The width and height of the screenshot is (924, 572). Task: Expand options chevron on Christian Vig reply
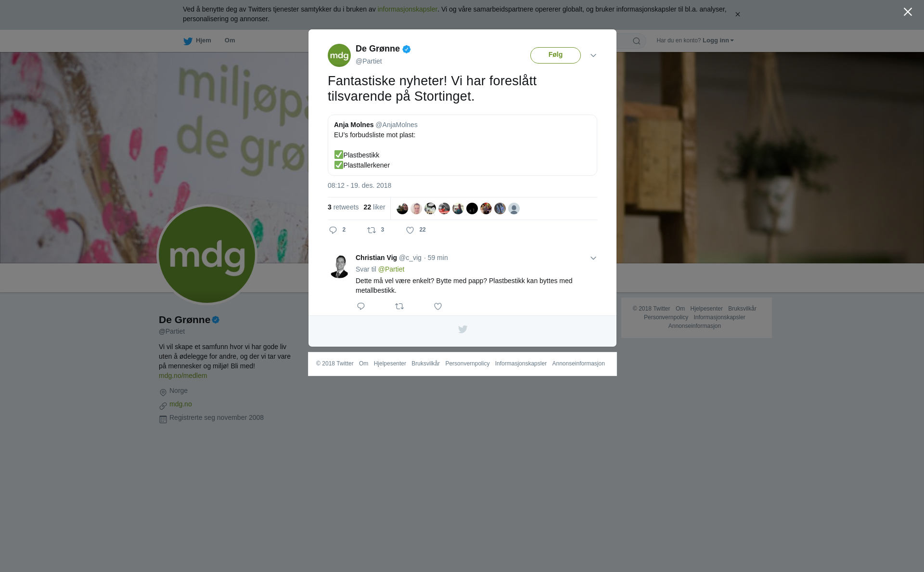coord(593,258)
